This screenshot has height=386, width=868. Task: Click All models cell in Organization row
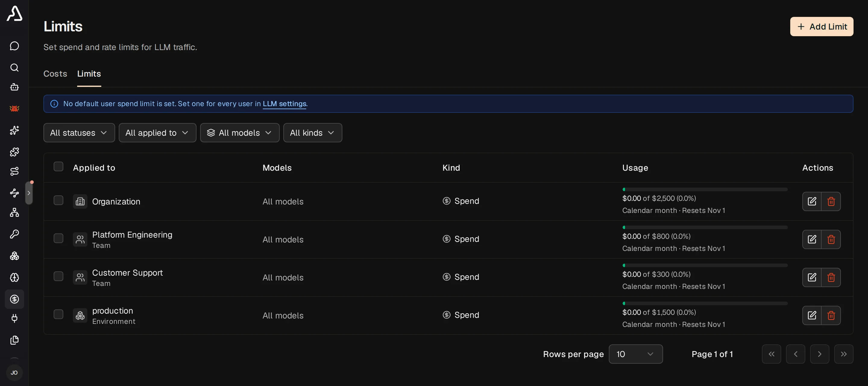[x=283, y=202]
